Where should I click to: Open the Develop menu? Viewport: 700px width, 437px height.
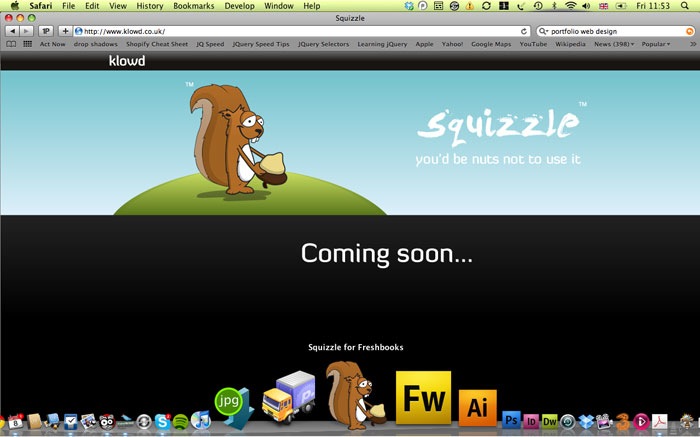pyautogui.click(x=239, y=6)
